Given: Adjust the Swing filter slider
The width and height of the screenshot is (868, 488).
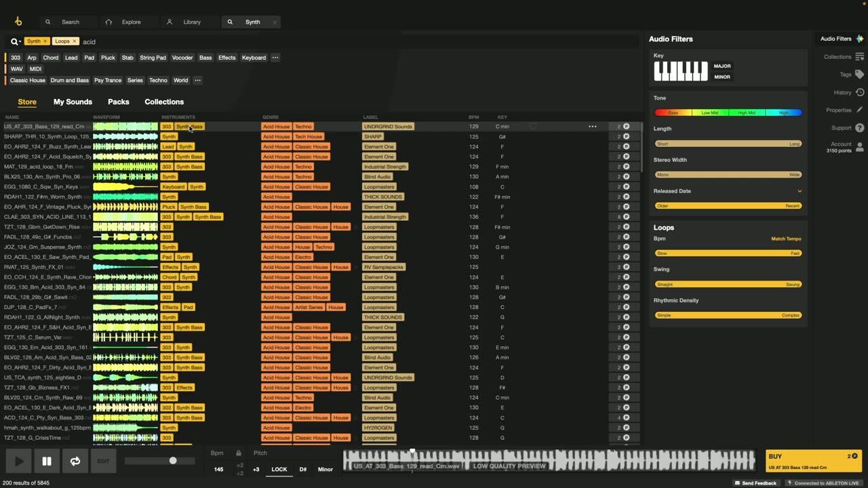Looking at the screenshot, I should pos(728,285).
